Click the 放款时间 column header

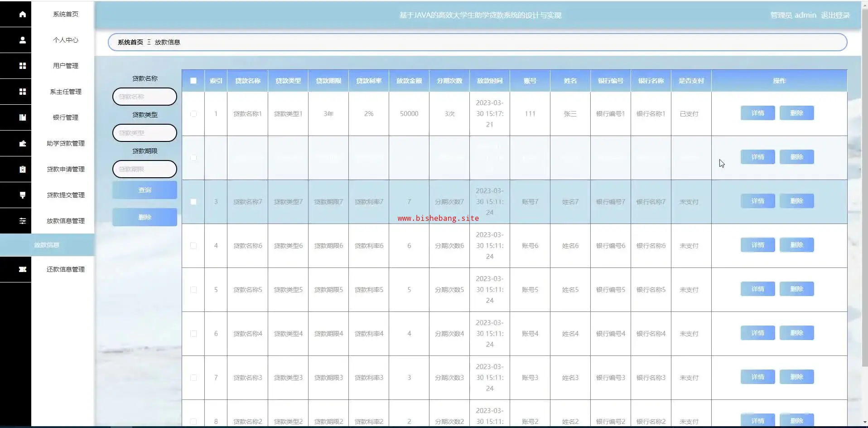point(490,81)
